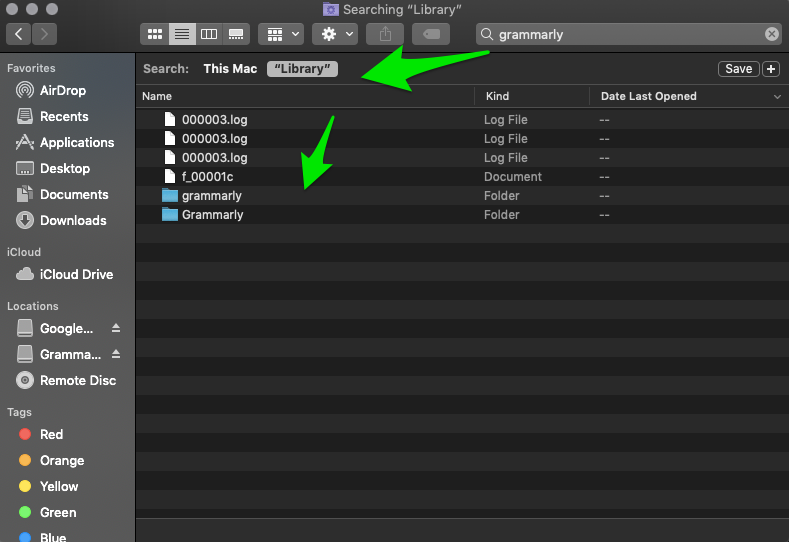Click the lowercase grammarly folder icon
This screenshot has width=789, height=542.
tap(170, 195)
